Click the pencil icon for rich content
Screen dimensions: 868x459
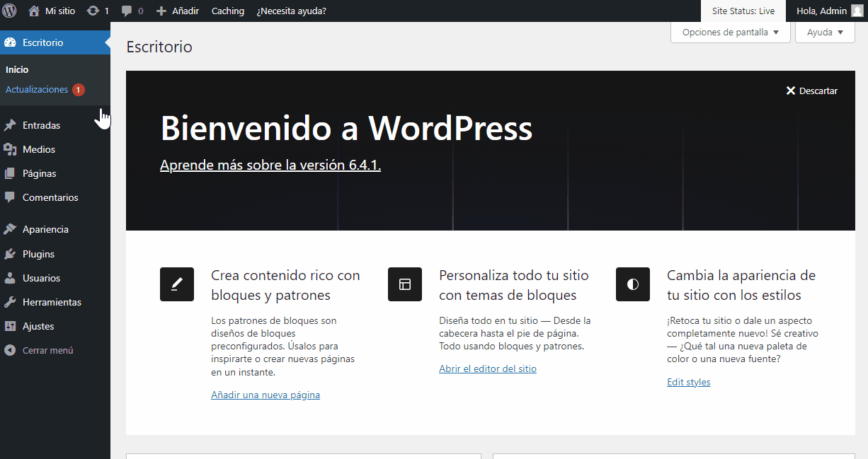point(177,284)
